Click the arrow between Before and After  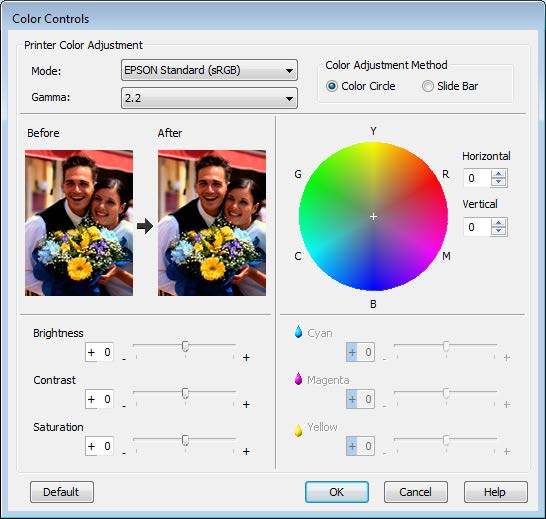(145, 226)
